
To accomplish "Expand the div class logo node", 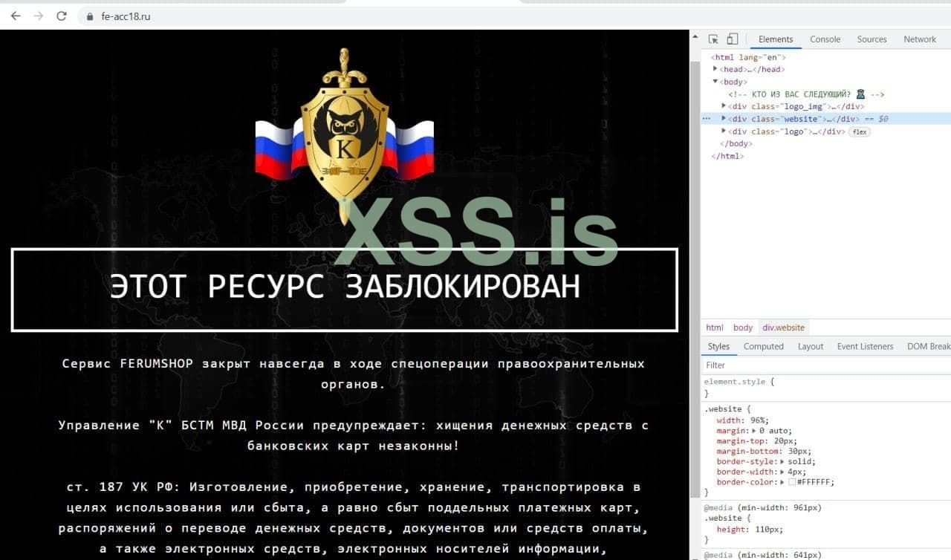I will [724, 131].
